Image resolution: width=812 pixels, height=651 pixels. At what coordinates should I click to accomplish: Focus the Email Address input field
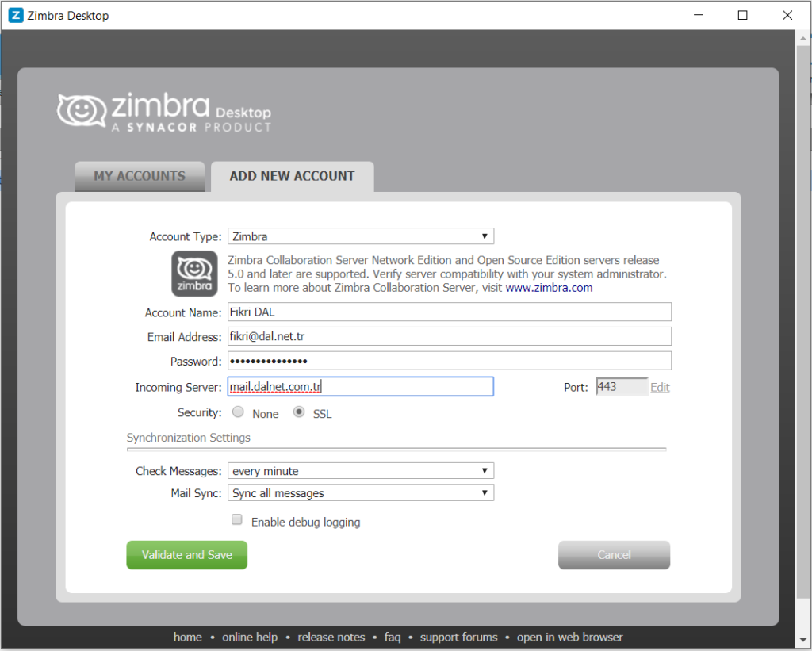(450, 336)
